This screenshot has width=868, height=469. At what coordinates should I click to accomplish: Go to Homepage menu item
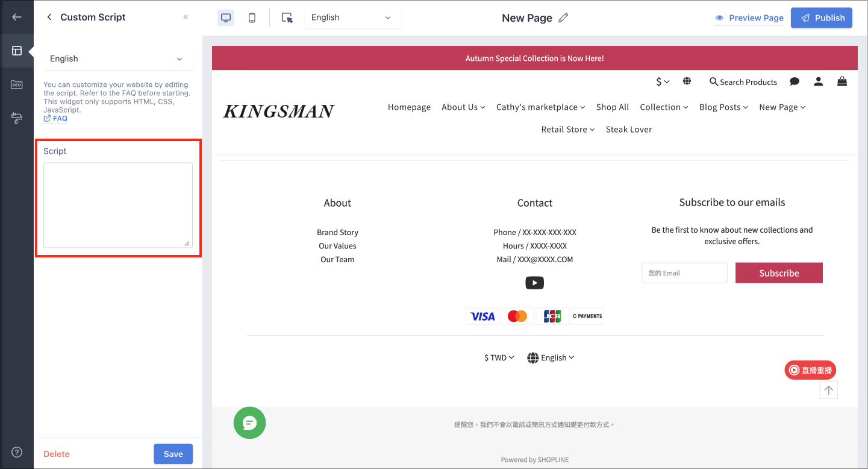pos(409,107)
